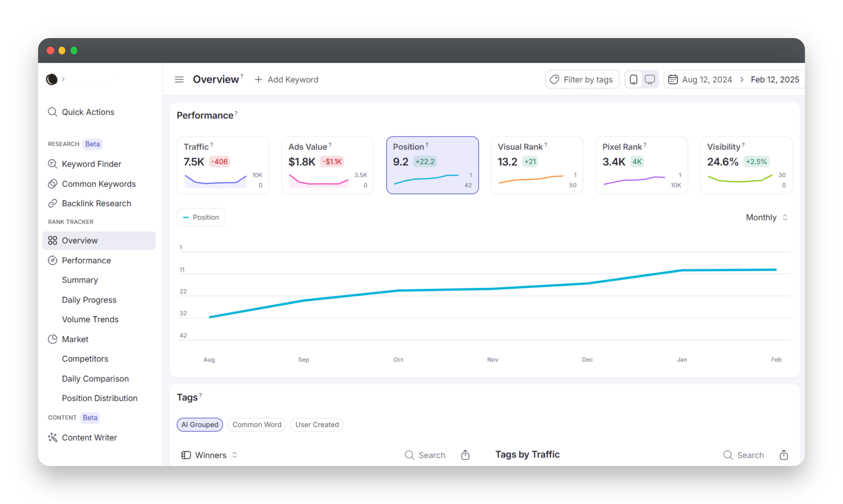
Task: Click the export icon next to Winners search
Action: pyautogui.click(x=465, y=455)
